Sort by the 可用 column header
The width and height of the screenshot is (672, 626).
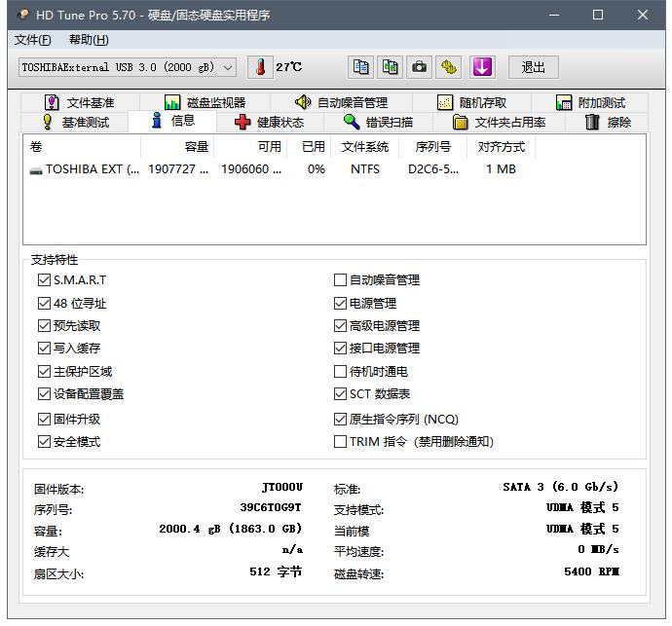tap(250, 147)
